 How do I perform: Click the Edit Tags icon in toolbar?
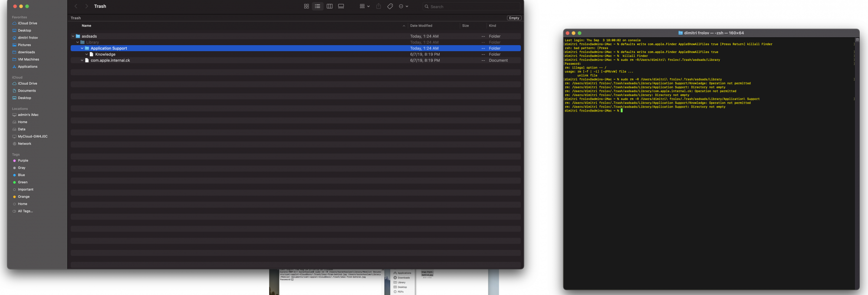(x=390, y=7)
